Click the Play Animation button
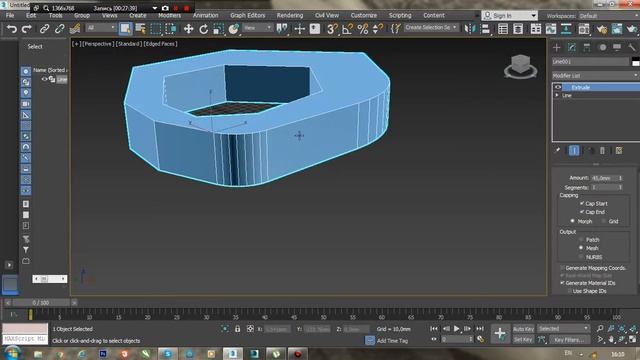The width and height of the screenshot is (640, 360). click(x=457, y=329)
